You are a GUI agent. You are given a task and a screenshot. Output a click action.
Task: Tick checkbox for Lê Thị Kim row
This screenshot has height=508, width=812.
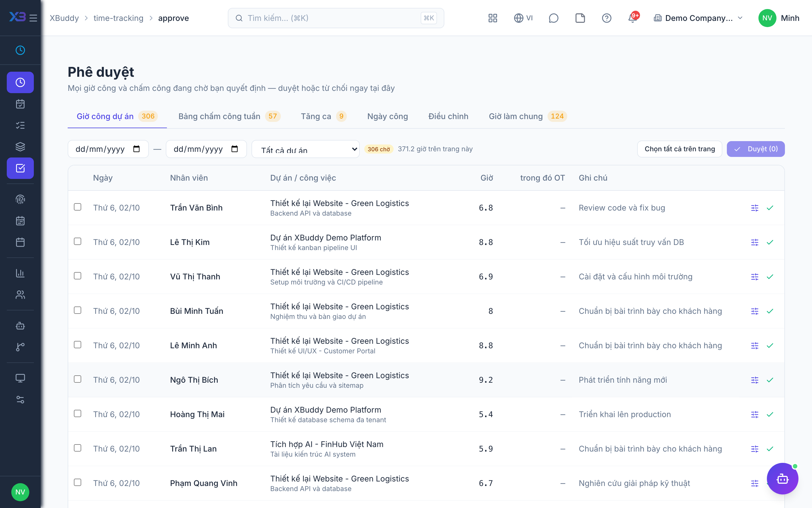click(78, 242)
